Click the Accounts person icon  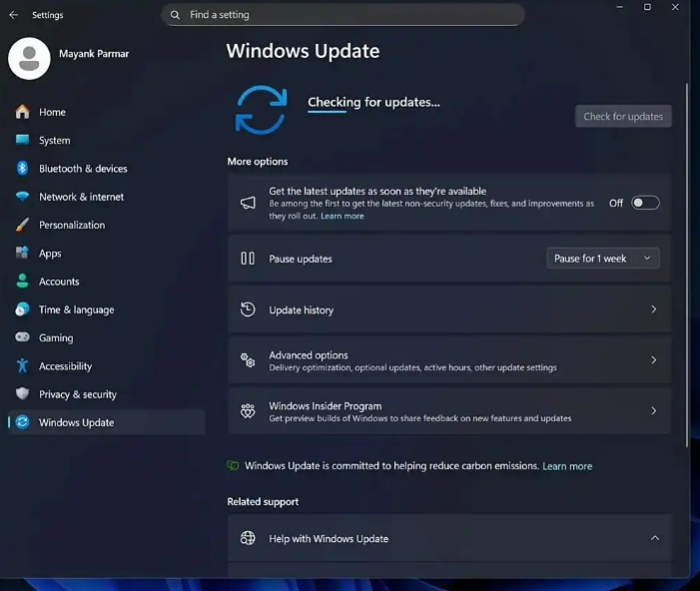(x=22, y=281)
